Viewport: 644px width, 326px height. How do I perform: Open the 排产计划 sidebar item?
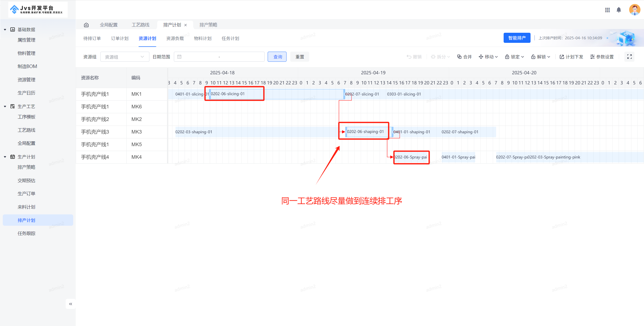(x=26, y=220)
